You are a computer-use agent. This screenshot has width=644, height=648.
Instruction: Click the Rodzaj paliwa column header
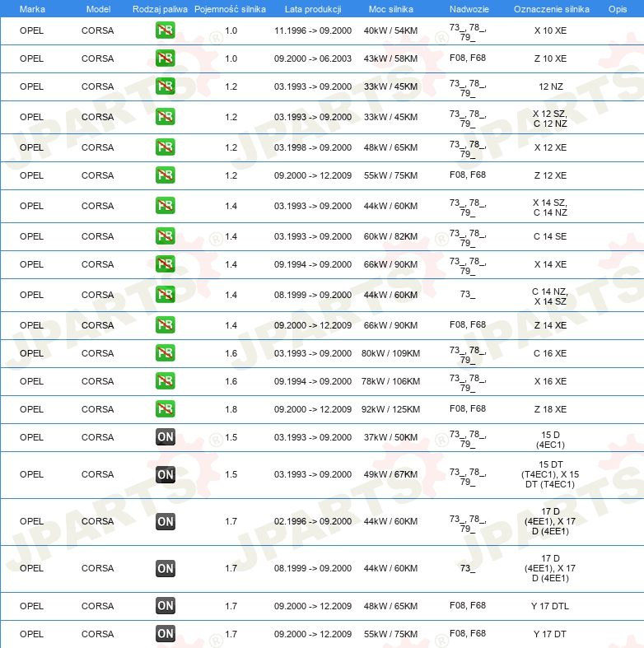coord(160,9)
